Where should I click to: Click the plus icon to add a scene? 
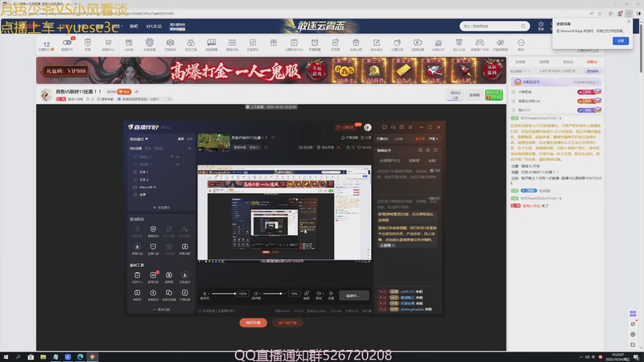coord(189,148)
